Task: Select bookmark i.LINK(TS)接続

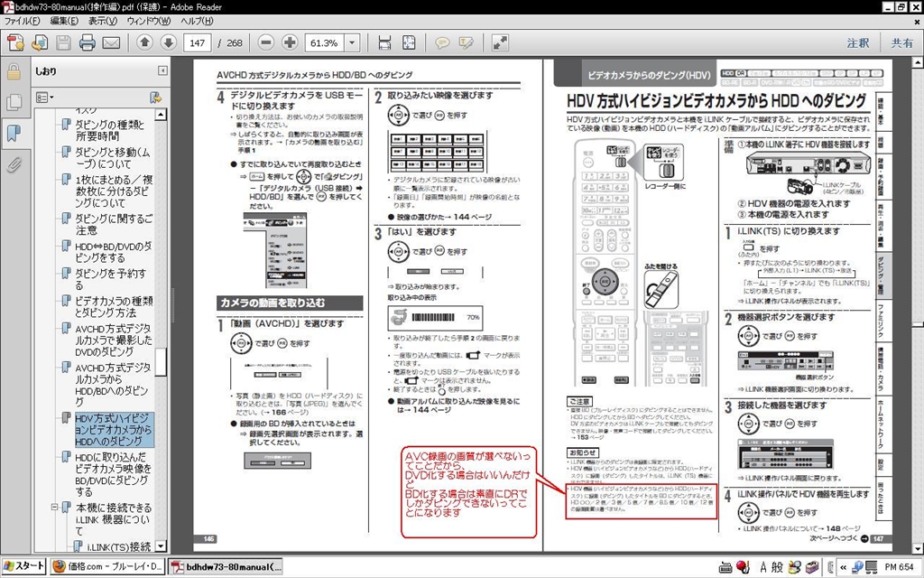Action: pyautogui.click(x=118, y=546)
